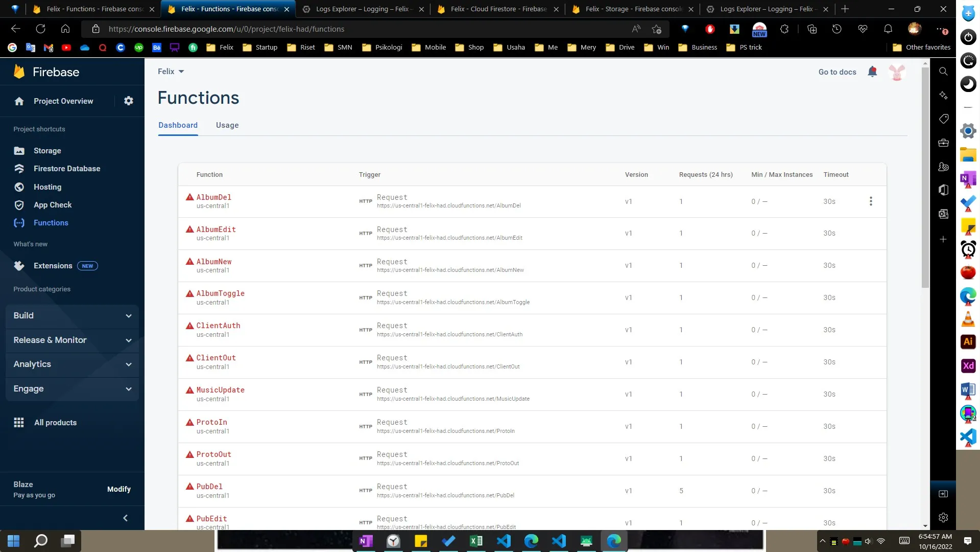The width and height of the screenshot is (980, 552).
Task: Click the page vertical scrollbar
Action: point(925,177)
